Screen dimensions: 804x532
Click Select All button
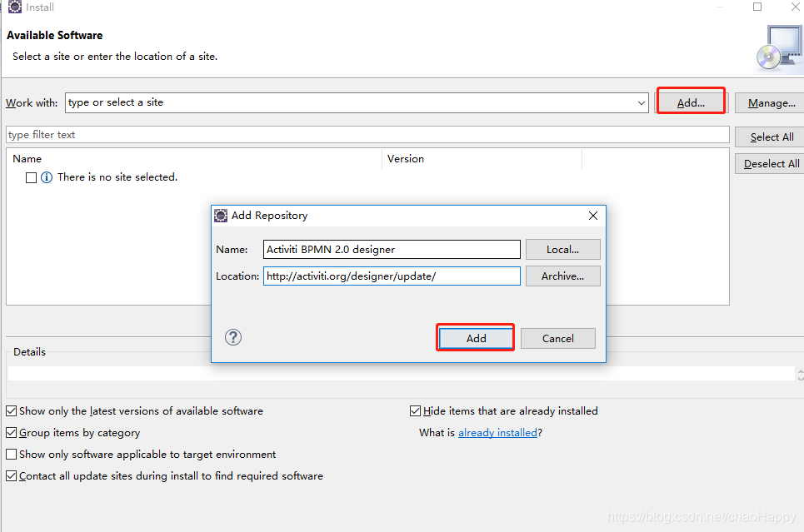tap(772, 137)
